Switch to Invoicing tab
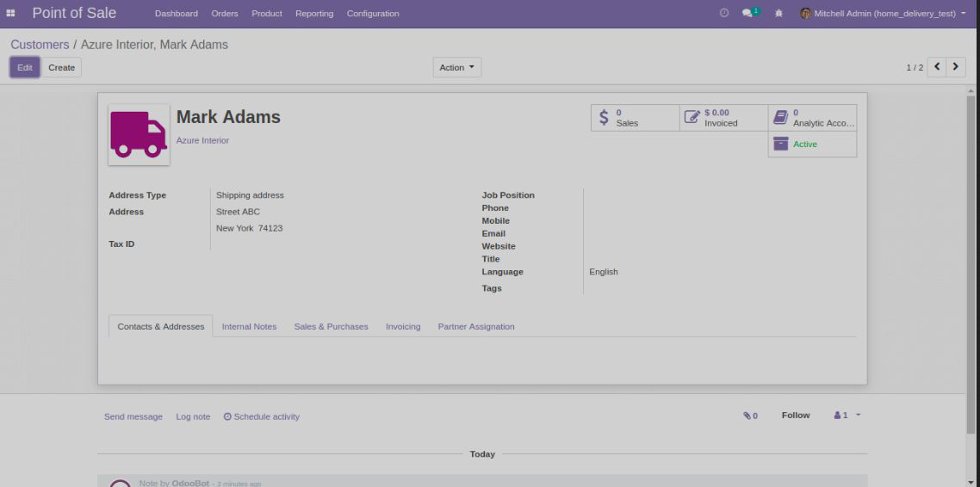Viewport: 980px width, 487px height. click(403, 326)
